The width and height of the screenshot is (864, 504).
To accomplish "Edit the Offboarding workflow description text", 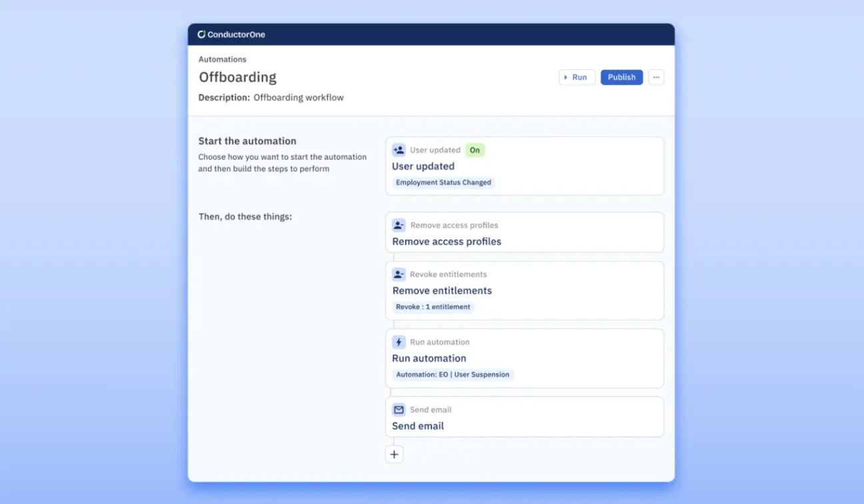I will pyautogui.click(x=298, y=97).
